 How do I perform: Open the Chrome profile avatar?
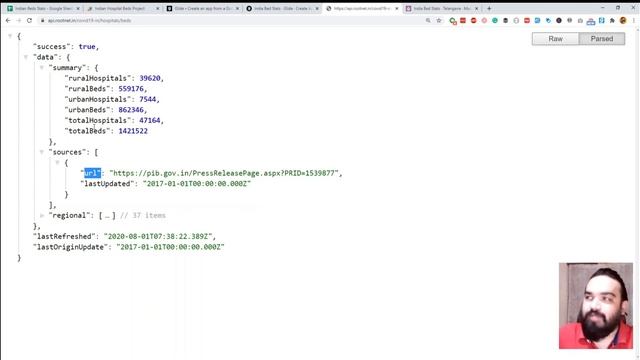click(623, 20)
